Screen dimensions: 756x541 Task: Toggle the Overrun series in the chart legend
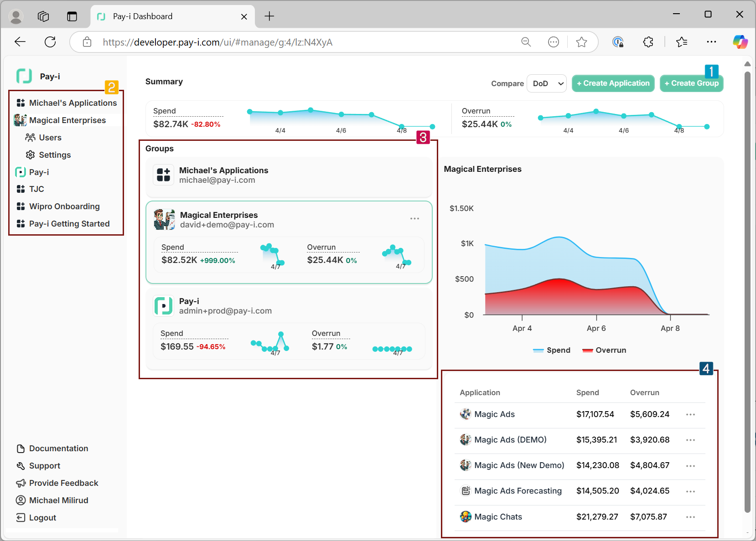pos(604,350)
